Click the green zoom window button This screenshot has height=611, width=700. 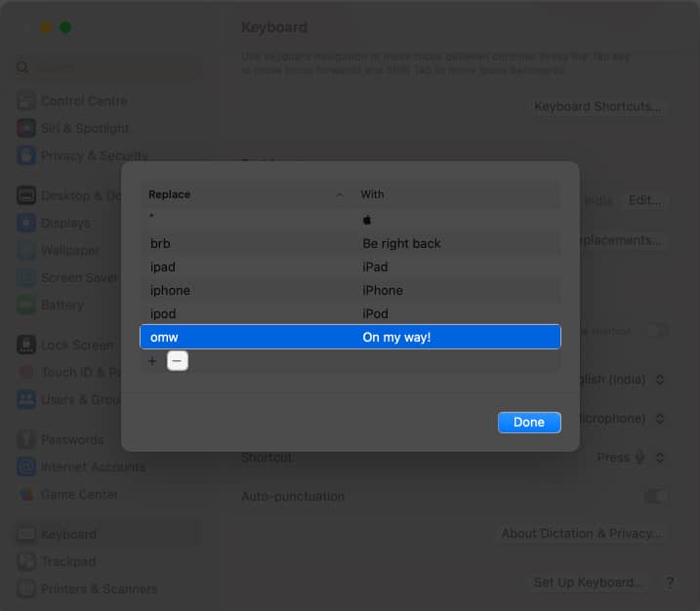tap(65, 27)
